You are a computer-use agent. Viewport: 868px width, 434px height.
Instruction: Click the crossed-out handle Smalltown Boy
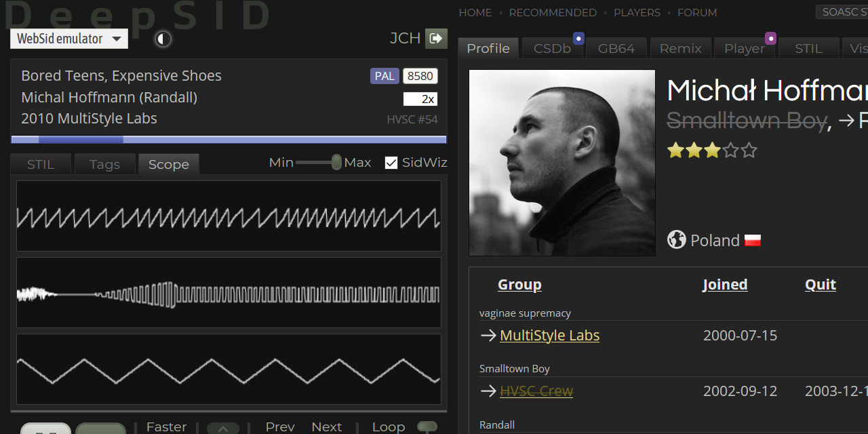(747, 121)
